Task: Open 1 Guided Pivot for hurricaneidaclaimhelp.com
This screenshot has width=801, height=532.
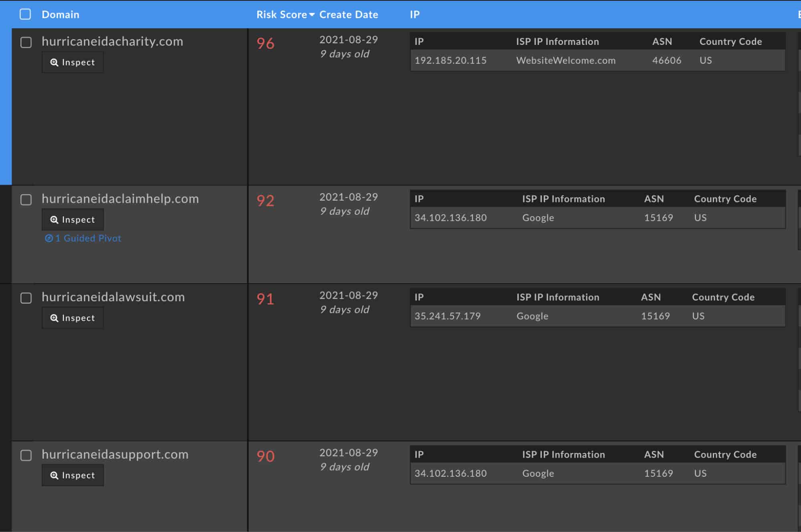Action: point(88,238)
